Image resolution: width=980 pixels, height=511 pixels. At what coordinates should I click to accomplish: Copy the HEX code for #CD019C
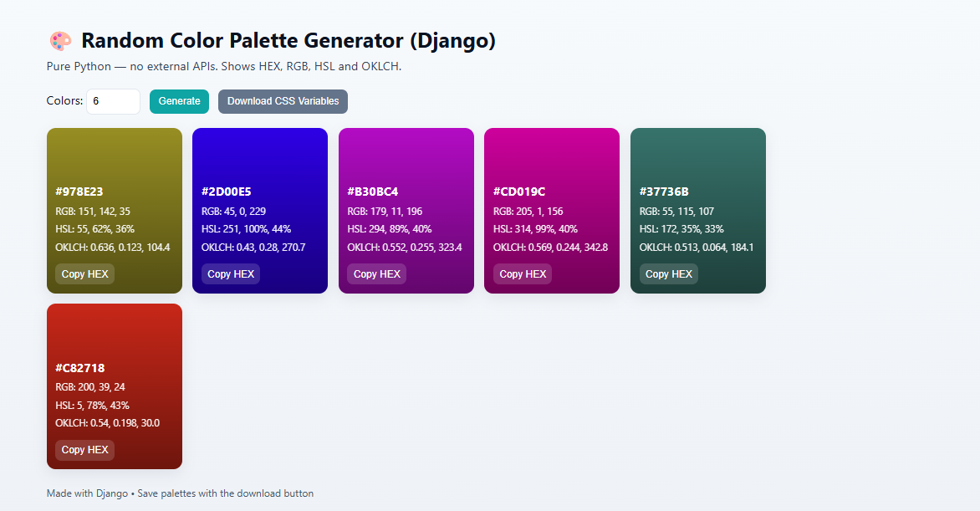click(522, 273)
